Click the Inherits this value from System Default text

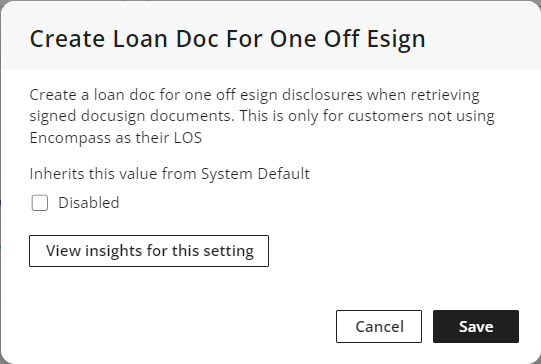(x=170, y=174)
